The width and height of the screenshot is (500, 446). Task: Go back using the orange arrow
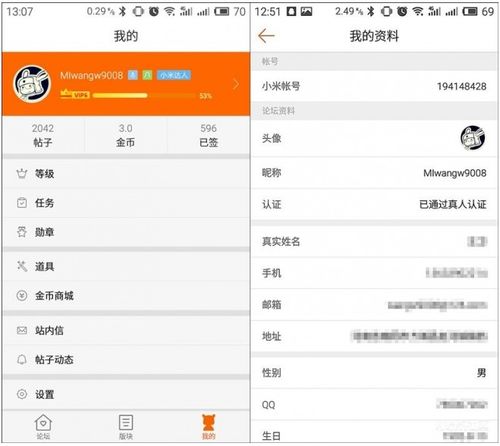[x=266, y=36]
